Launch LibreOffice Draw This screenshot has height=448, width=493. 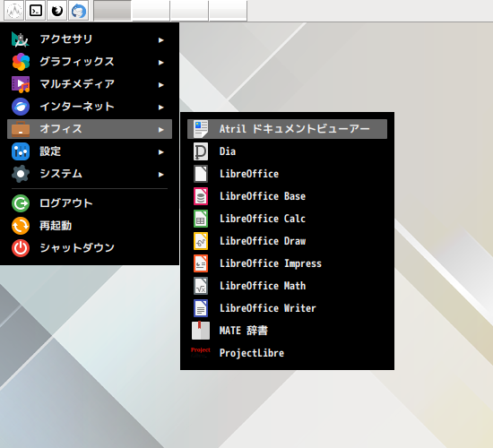click(x=287, y=241)
